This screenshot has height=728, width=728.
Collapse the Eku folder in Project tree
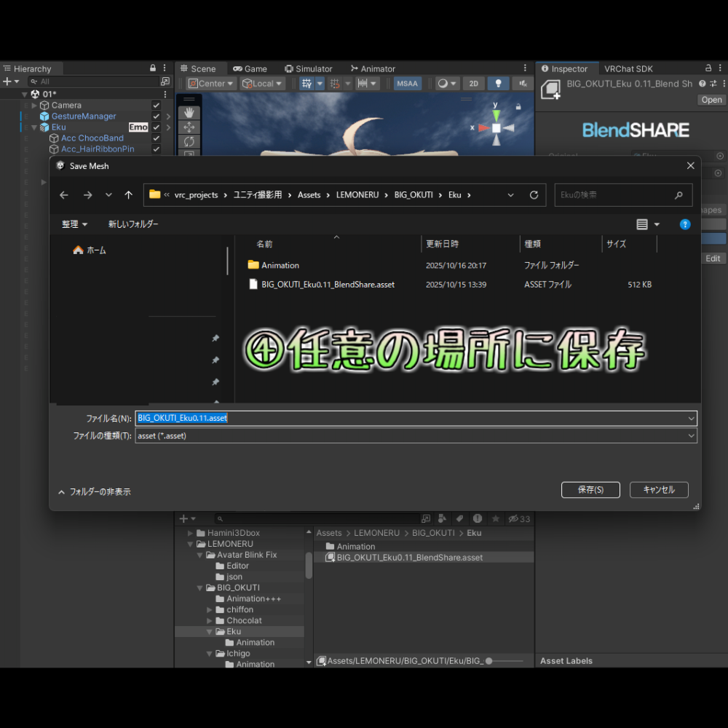[x=210, y=632]
